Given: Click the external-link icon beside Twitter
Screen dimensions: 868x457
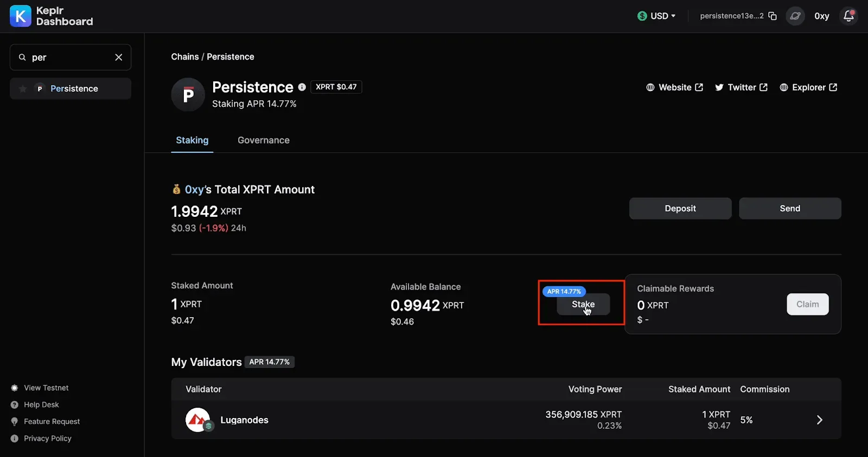Looking at the screenshot, I should pos(764,87).
